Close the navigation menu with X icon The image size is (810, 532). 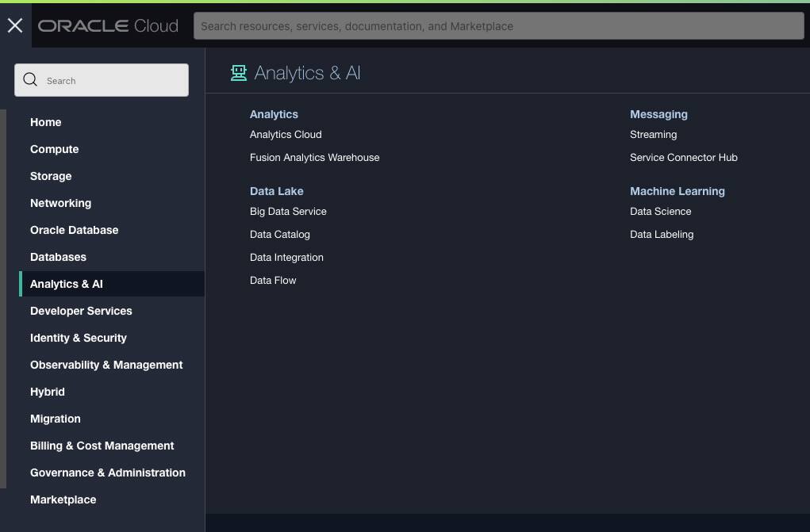coord(15,25)
